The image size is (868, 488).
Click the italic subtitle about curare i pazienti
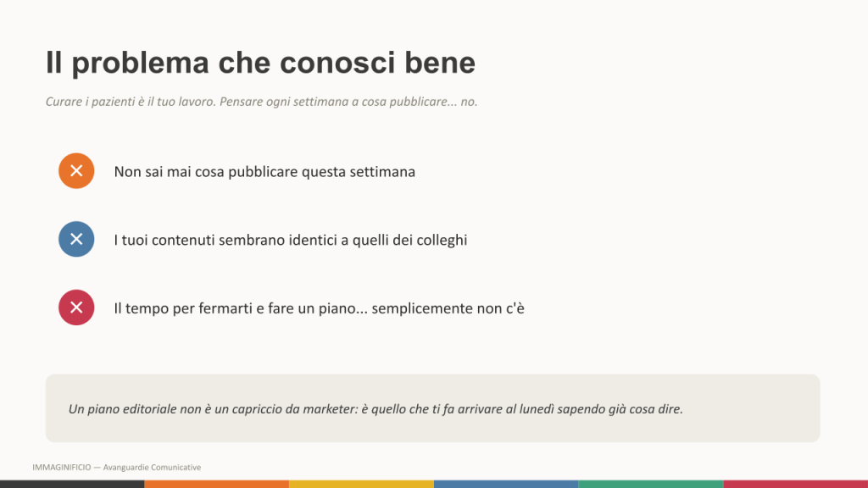[x=261, y=102]
